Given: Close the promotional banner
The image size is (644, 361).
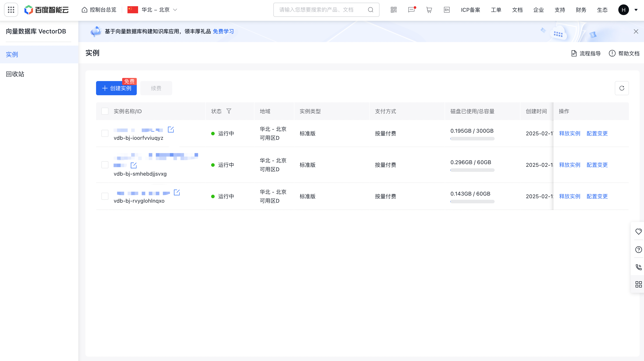Looking at the screenshot, I should [636, 31].
